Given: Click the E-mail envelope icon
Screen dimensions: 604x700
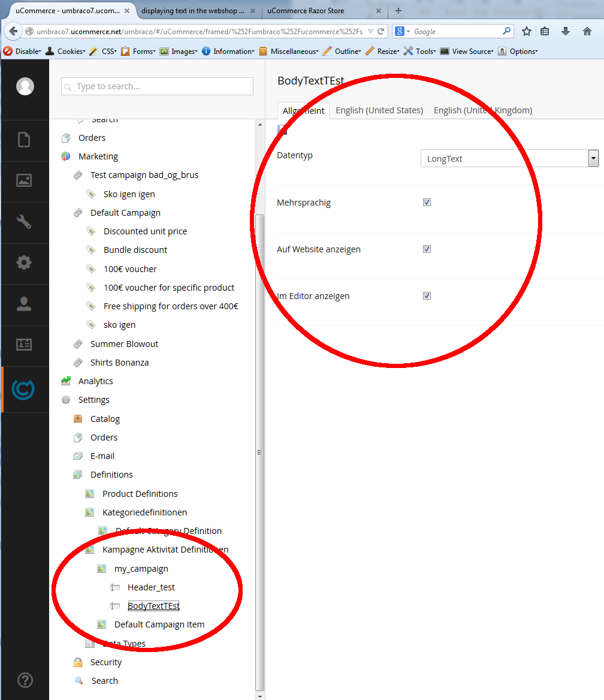Looking at the screenshot, I should click(78, 456).
